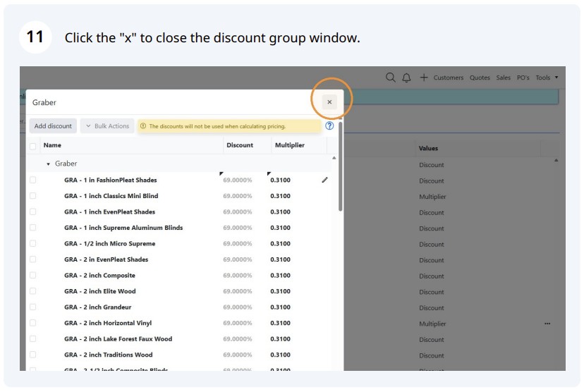Select row text GRA - 1/2 inch Micro Supreme
Image resolution: width=584 pixels, height=392 pixels.
pyautogui.click(x=109, y=243)
